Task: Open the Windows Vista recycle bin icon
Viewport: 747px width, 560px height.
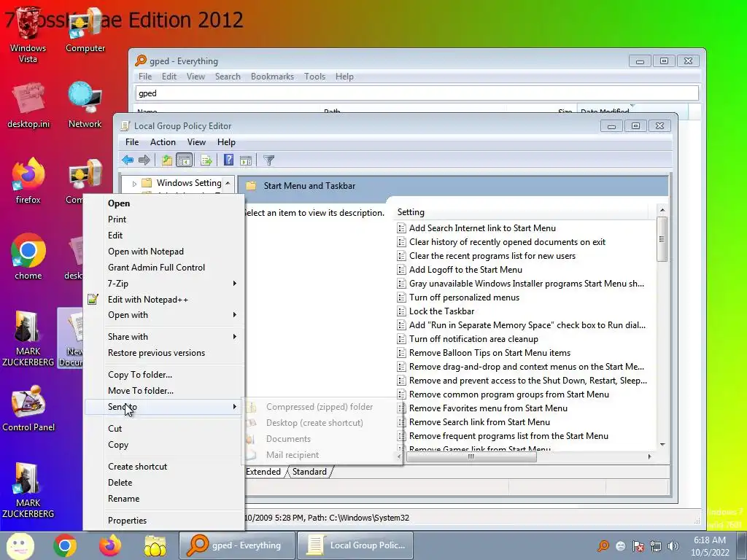Action: 28,36
